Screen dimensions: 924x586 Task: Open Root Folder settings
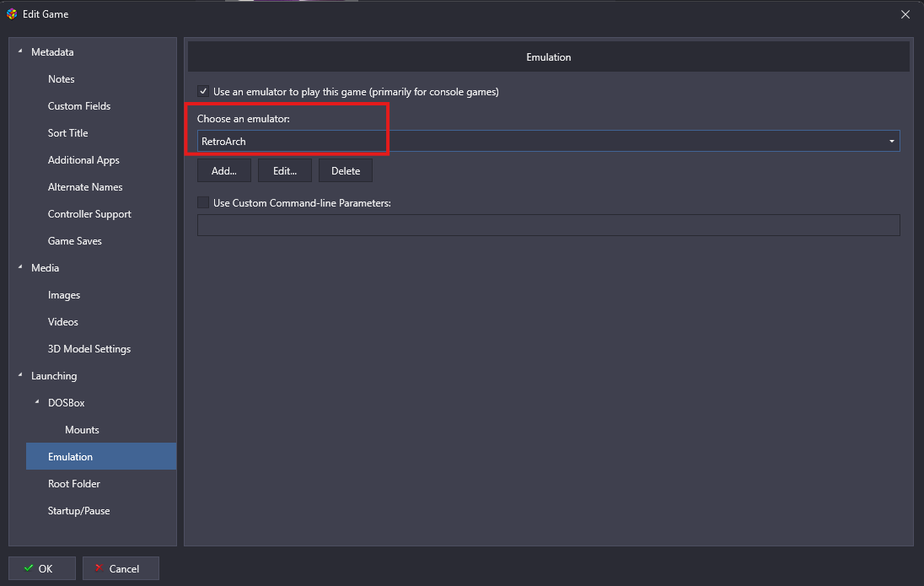tap(74, 483)
